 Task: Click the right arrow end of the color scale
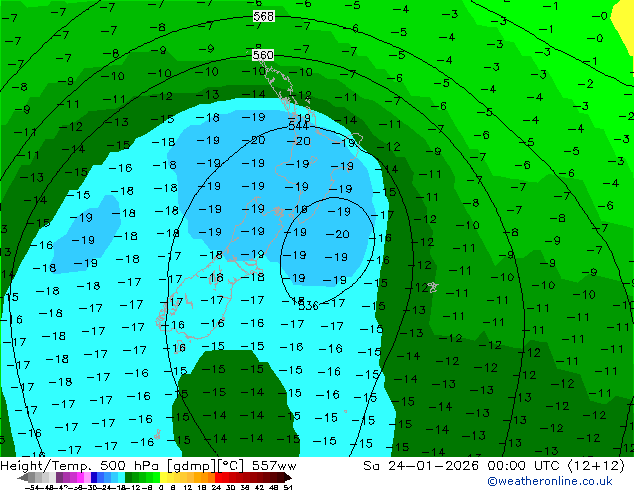coord(288,477)
